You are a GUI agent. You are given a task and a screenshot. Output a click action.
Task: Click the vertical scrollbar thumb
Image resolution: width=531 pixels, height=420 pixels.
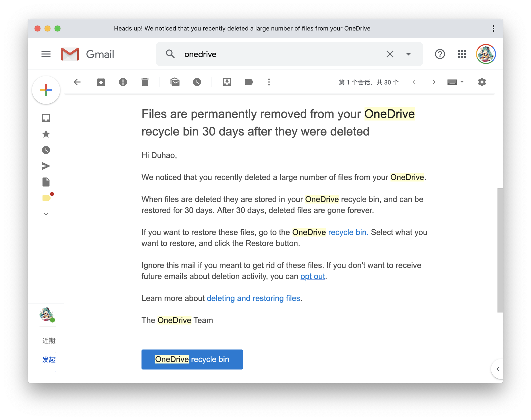500,250
